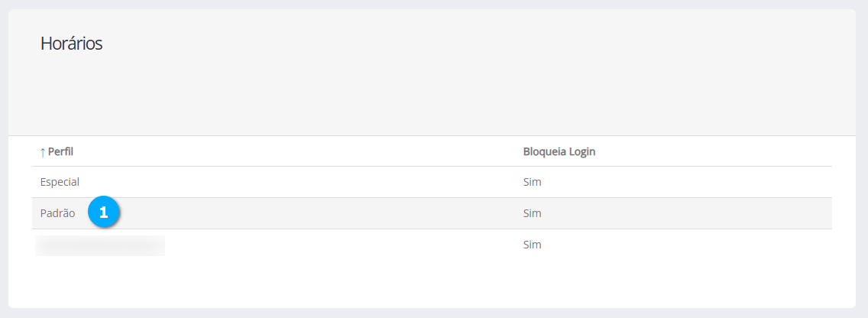Sort the table by Perfil column header
Image resolution: width=868 pixels, height=318 pixels.
(60, 152)
